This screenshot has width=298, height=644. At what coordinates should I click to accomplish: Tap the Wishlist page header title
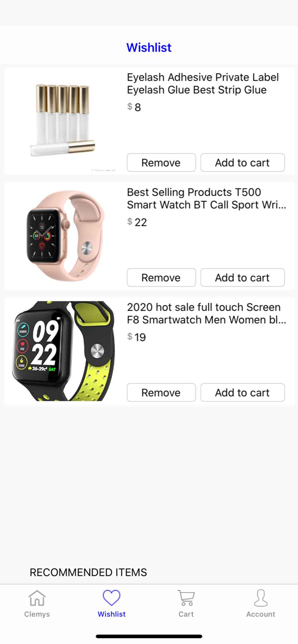(x=149, y=48)
